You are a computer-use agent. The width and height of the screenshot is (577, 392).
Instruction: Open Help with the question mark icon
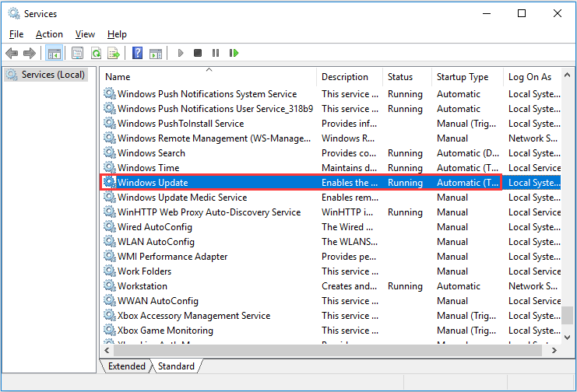pos(137,53)
